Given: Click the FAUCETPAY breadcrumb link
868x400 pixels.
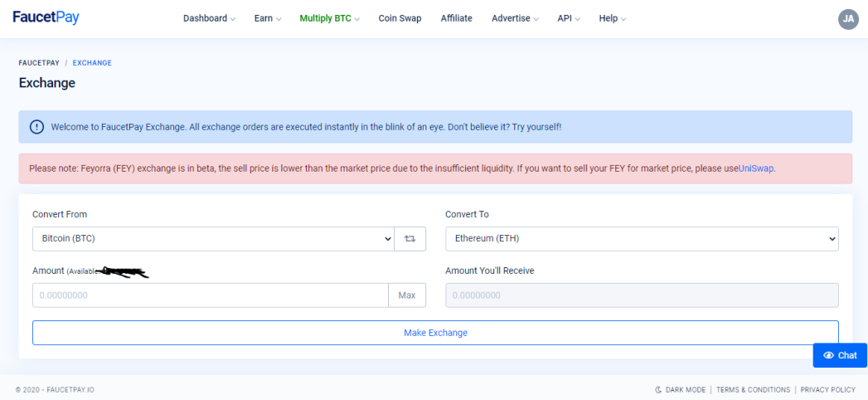Looking at the screenshot, I should (x=39, y=63).
